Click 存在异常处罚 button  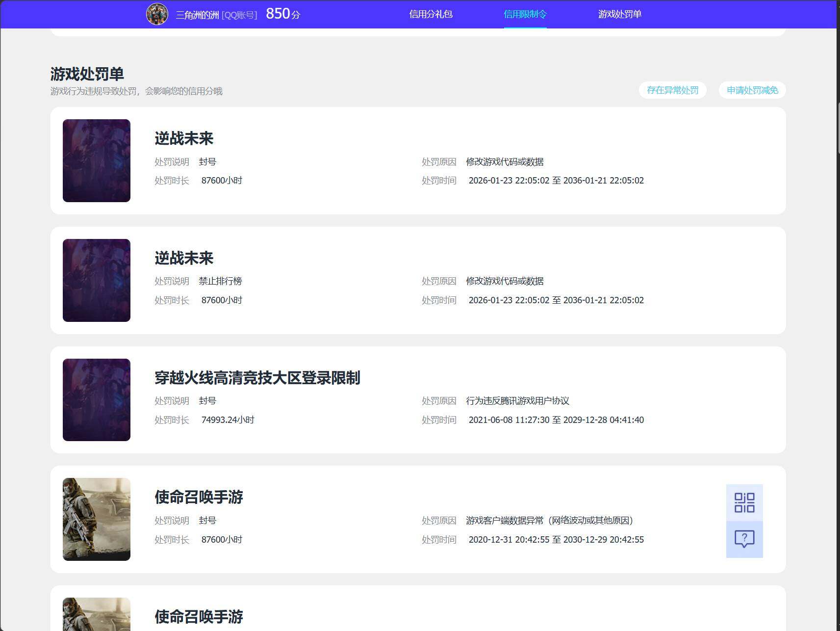[x=673, y=90]
